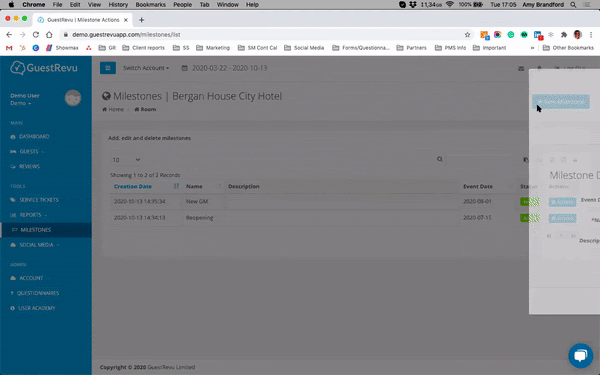The image size is (600, 375).
Task: Open macOS Spotlight search
Action: pos(573,5)
